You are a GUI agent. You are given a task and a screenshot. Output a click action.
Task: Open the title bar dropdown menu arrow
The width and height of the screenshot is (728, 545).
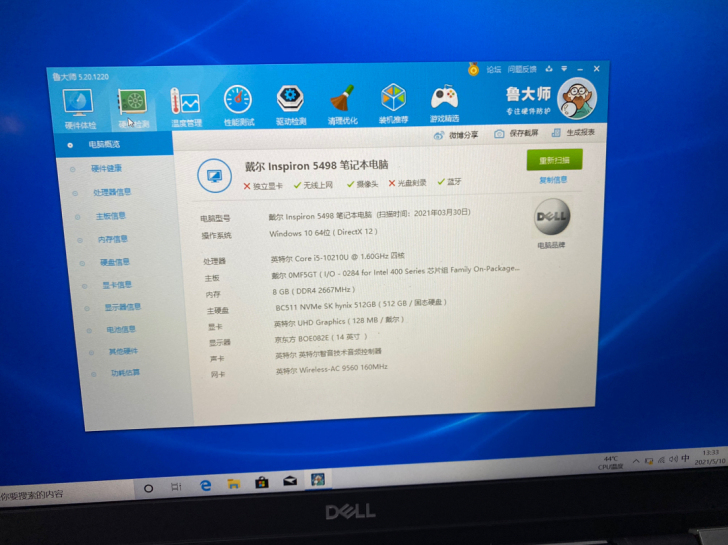pos(564,69)
